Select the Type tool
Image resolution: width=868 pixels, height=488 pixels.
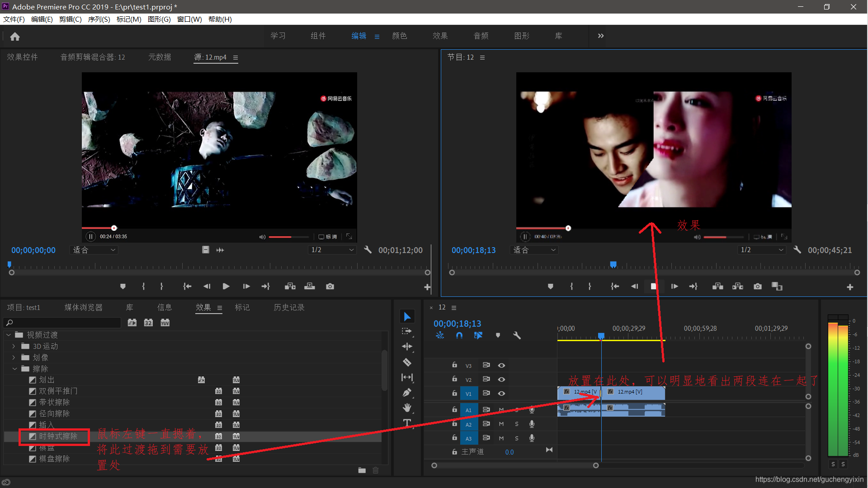[407, 423]
